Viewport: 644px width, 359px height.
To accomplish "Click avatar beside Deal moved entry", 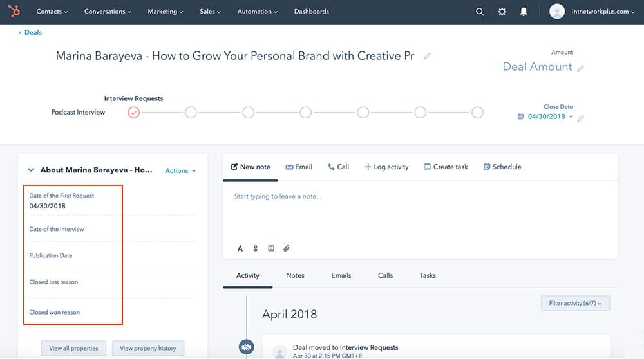I will [x=279, y=352].
